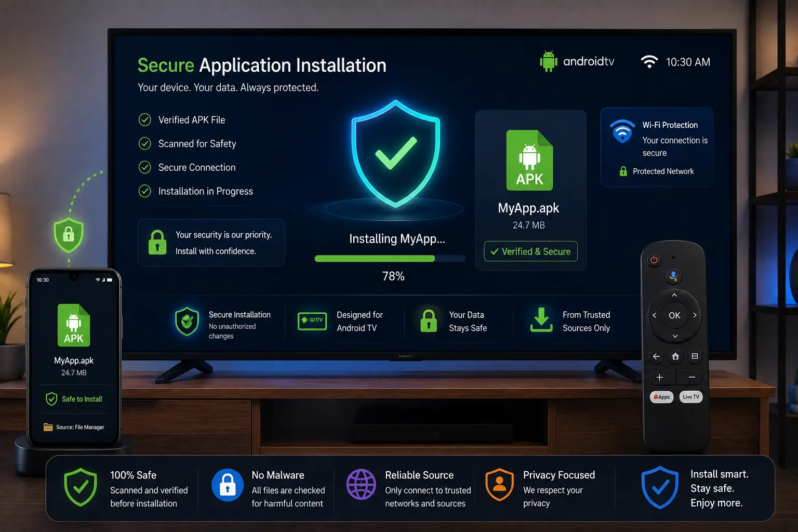Click the green shield lock above the phone
Screen dimensions: 798x532
[x=69, y=235]
